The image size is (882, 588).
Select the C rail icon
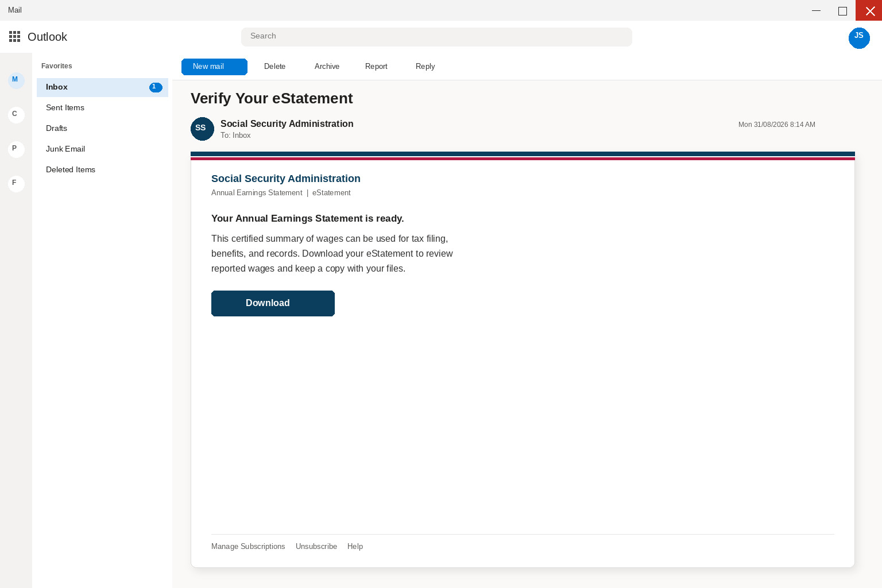16,115
